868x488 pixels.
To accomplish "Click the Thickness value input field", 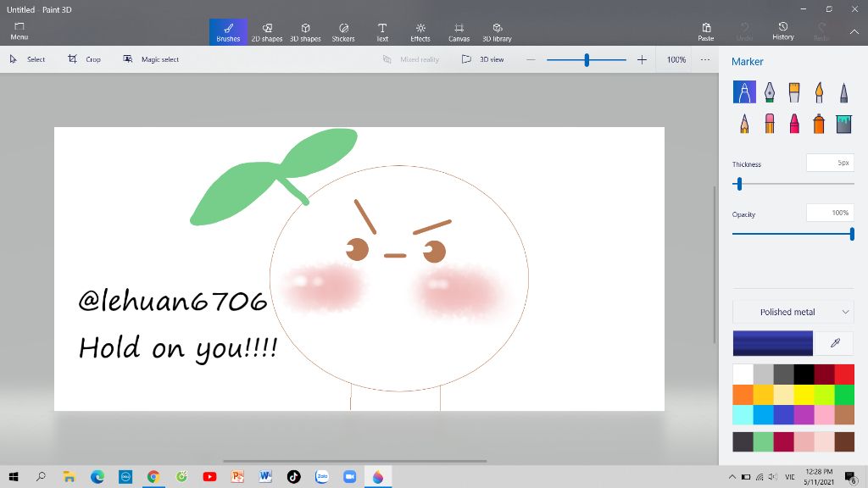I will (x=829, y=163).
